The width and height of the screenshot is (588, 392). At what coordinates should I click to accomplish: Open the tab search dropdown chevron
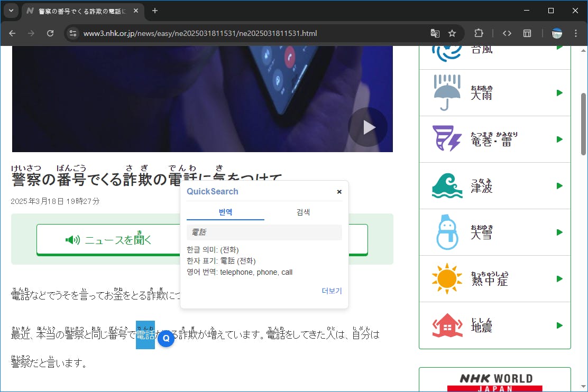pos(11,11)
